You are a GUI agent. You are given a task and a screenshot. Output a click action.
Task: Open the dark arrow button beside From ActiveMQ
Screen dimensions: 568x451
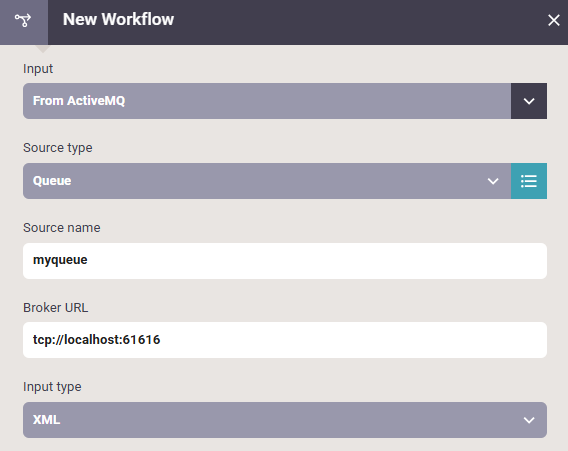pyautogui.click(x=529, y=101)
